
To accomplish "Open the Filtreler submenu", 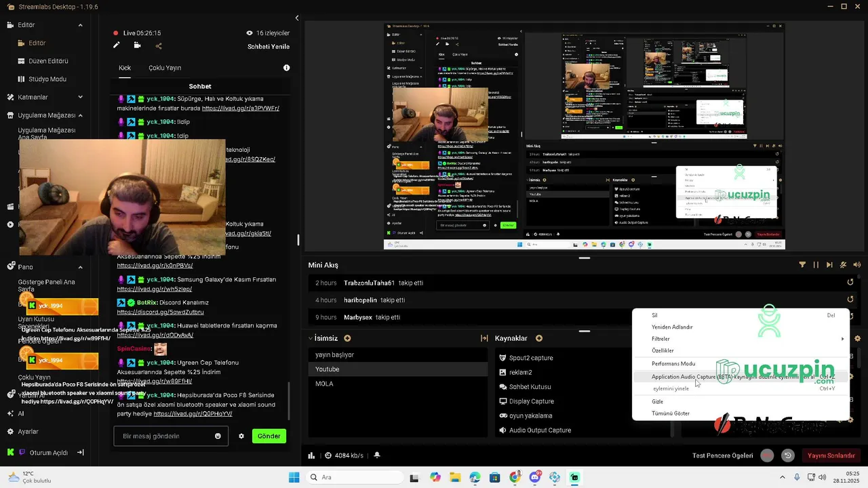I will (741, 339).
